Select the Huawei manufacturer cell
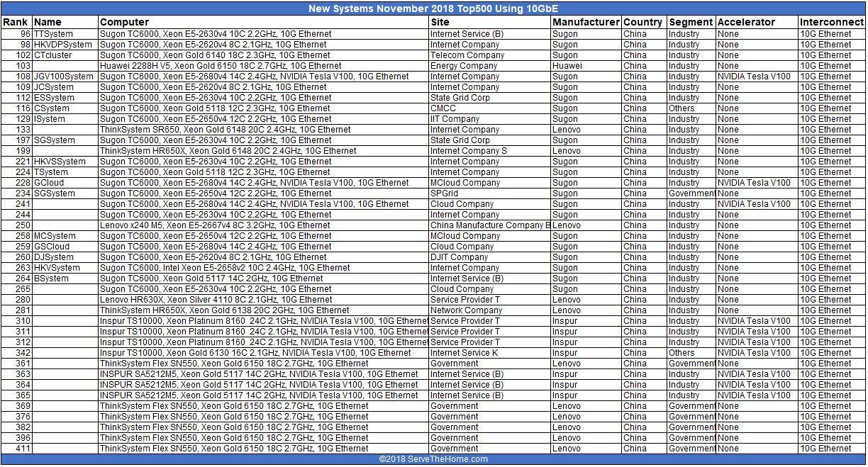The height and width of the screenshot is (467, 868). coord(586,66)
